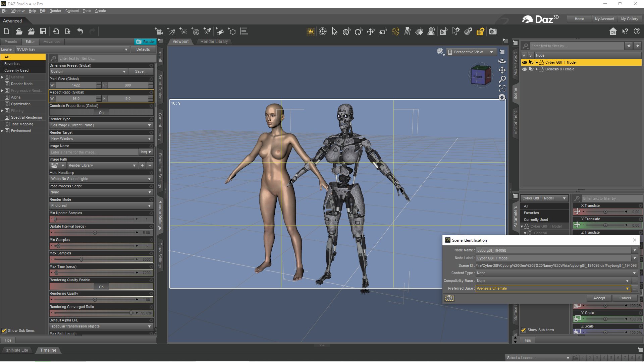Screen dimensions: 644x362
Task: Toggle Constrain Proportions On switch
Action: tap(101, 113)
